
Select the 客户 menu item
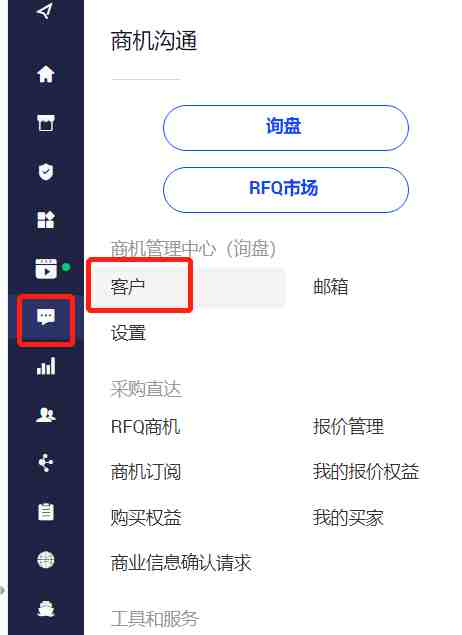coord(128,287)
